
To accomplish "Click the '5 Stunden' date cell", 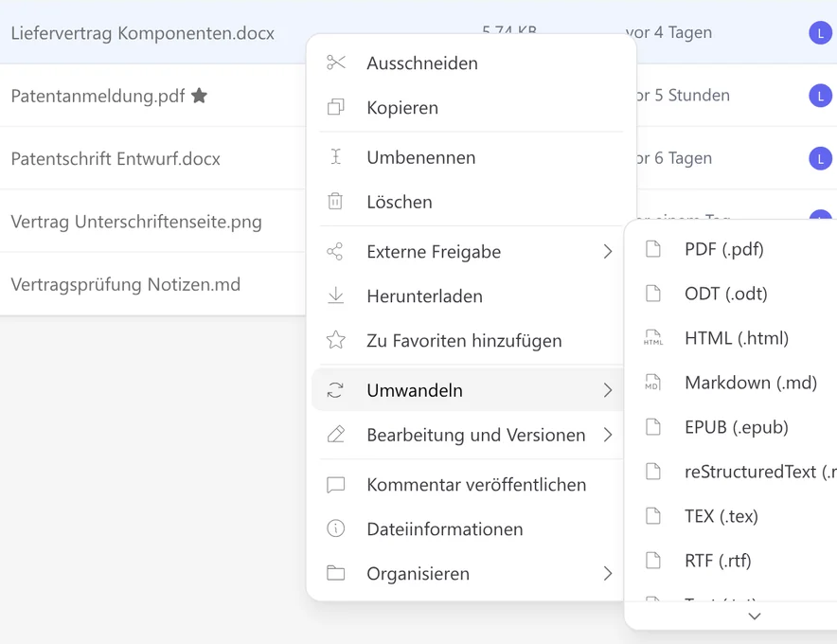I will pos(684,95).
